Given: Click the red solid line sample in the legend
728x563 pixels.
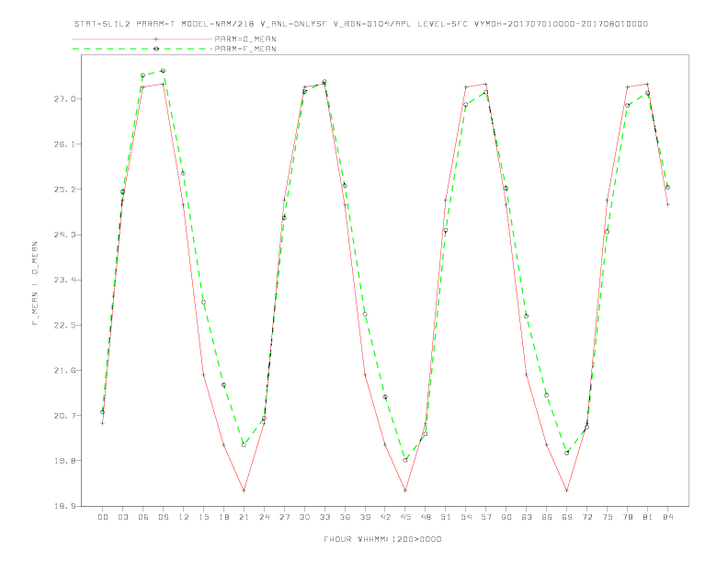Looking at the screenshot, I should 143,39.
